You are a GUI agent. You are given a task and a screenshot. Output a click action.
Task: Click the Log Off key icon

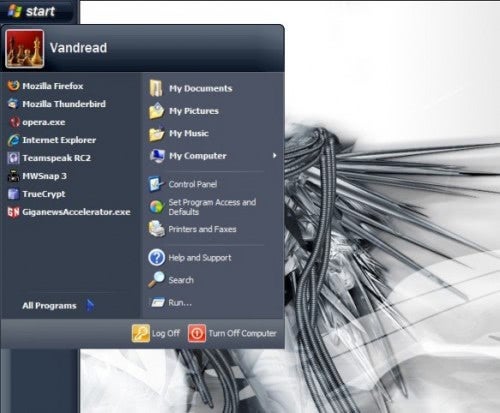pyautogui.click(x=141, y=333)
